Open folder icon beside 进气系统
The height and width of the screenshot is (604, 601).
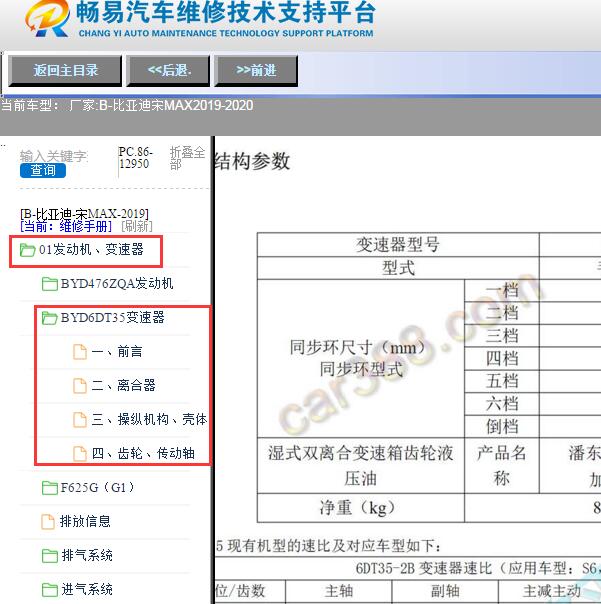click(x=49, y=589)
